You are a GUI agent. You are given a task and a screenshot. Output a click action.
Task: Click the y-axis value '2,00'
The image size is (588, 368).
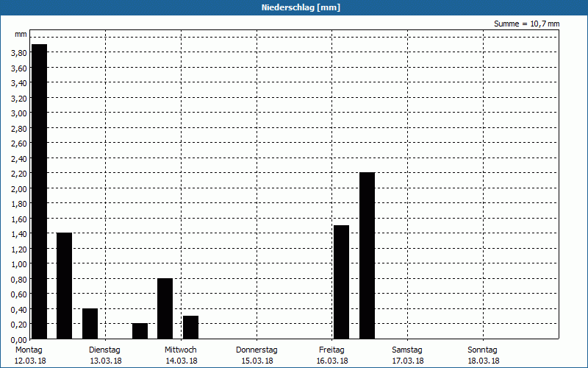[x=19, y=189]
